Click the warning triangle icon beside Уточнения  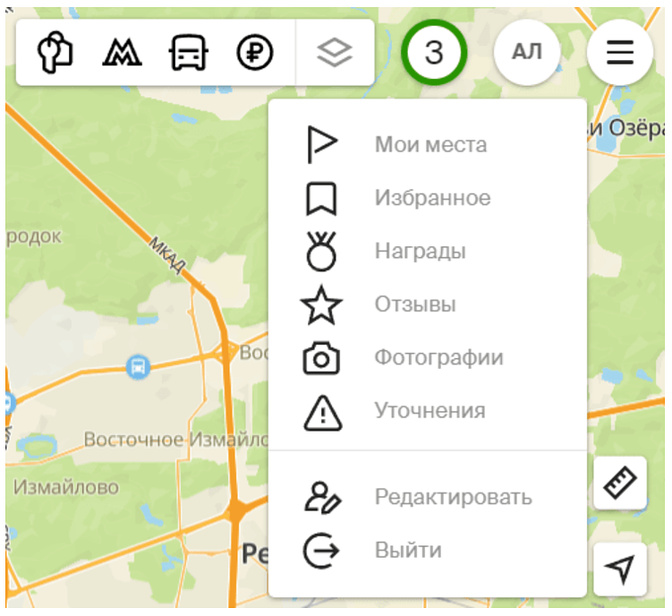coord(323,412)
